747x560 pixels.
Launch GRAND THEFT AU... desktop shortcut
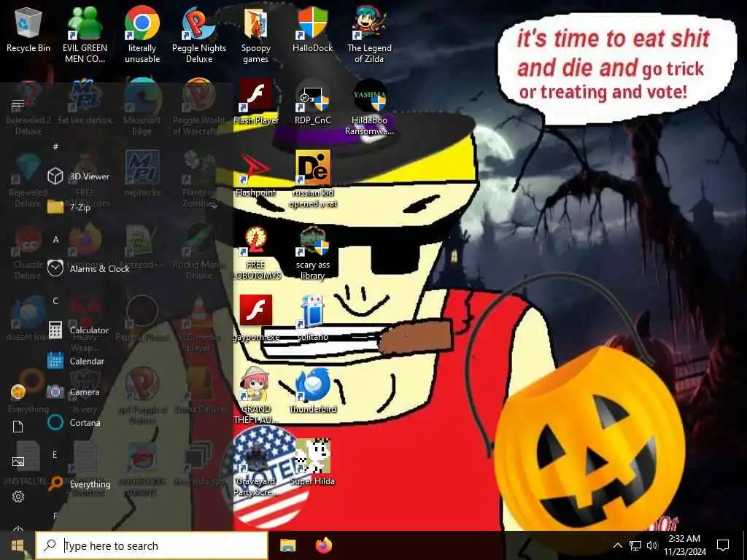point(256,395)
